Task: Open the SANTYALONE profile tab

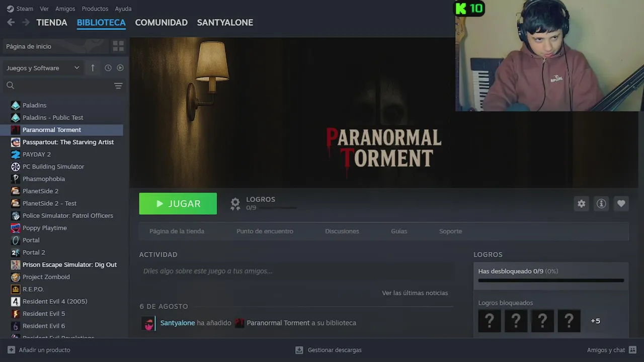Action: (225, 23)
